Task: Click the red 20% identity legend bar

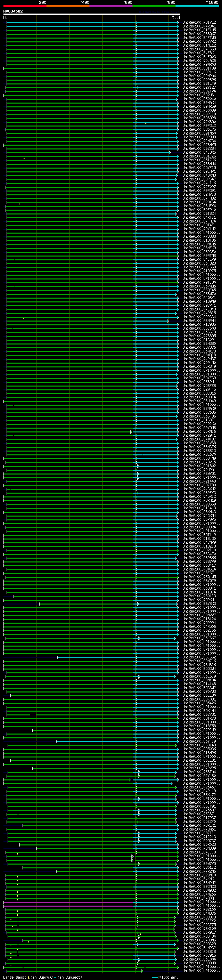Action: (25, 6)
